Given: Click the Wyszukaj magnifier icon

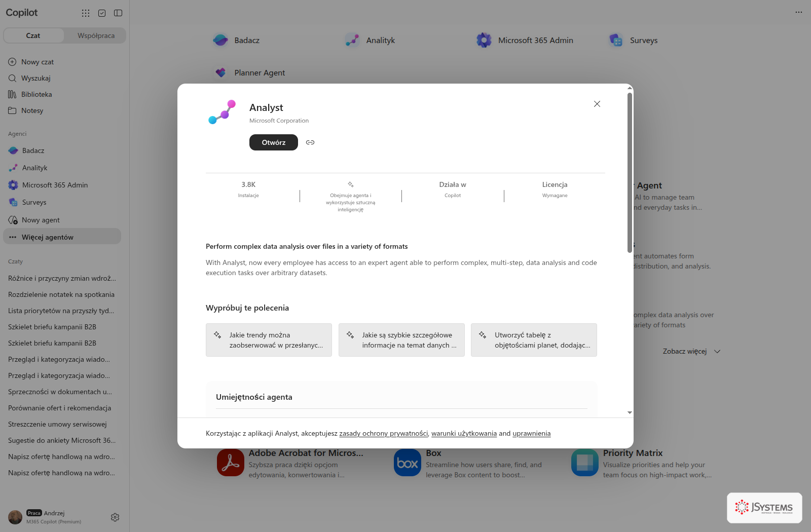Looking at the screenshot, I should point(12,78).
